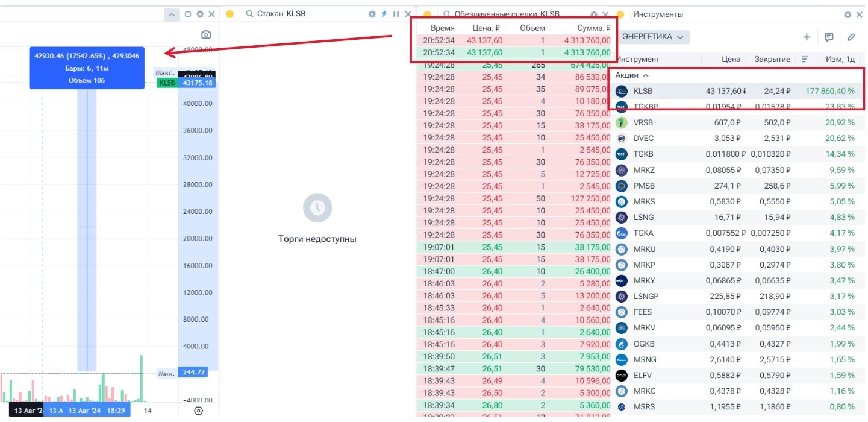Select the MRKY instrument row
The width and height of the screenshot is (868, 422).
click(x=738, y=280)
